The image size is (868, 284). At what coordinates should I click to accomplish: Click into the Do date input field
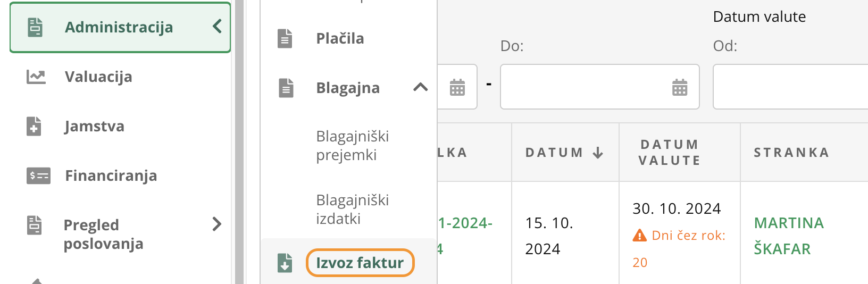600,87
